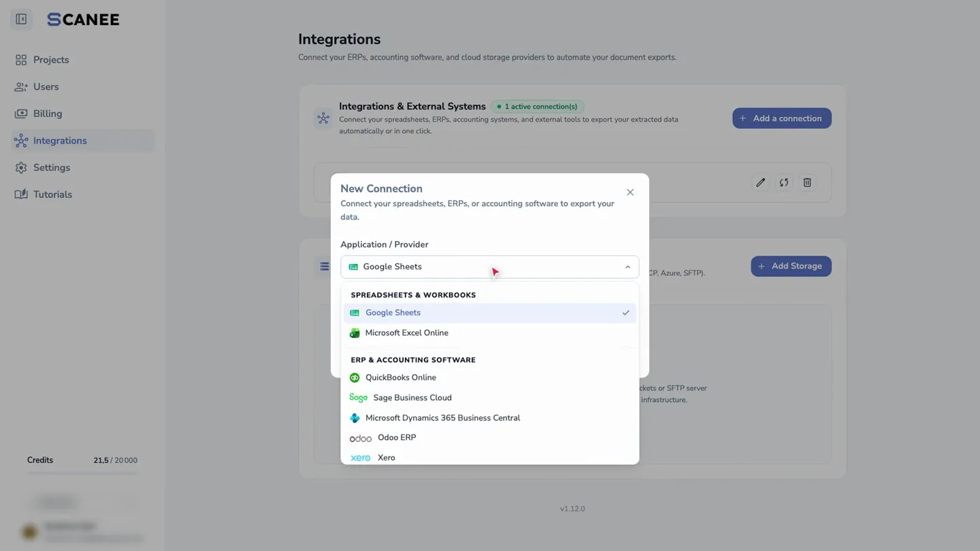Screen dimensions: 980x551
Task: Click the Projects grid icon
Action: click(x=21, y=60)
